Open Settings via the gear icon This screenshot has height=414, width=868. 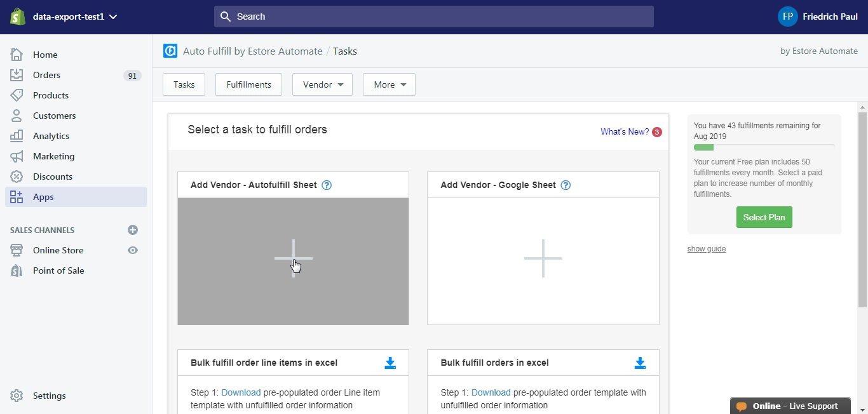point(17,396)
